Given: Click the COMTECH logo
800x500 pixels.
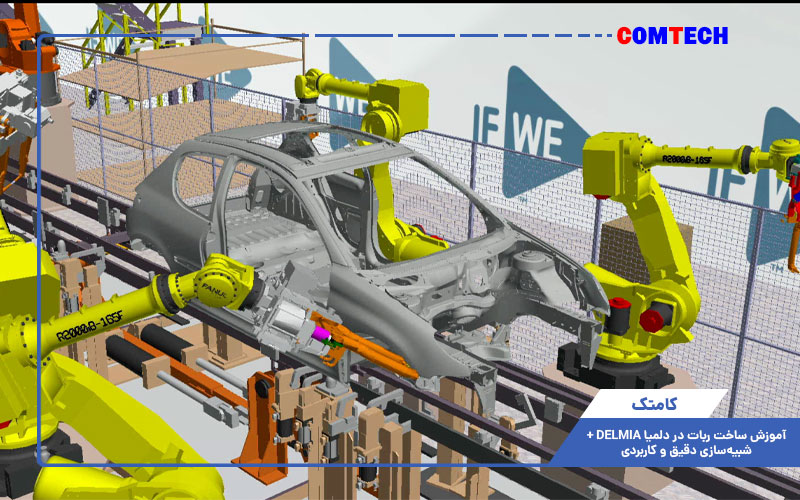Looking at the screenshot, I should pyautogui.click(x=672, y=37).
